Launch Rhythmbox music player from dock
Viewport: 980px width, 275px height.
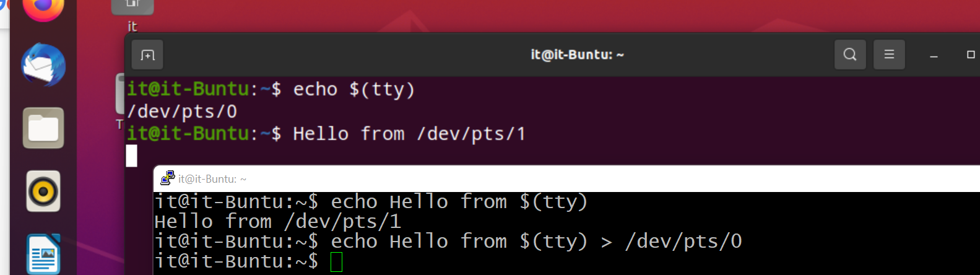click(43, 191)
